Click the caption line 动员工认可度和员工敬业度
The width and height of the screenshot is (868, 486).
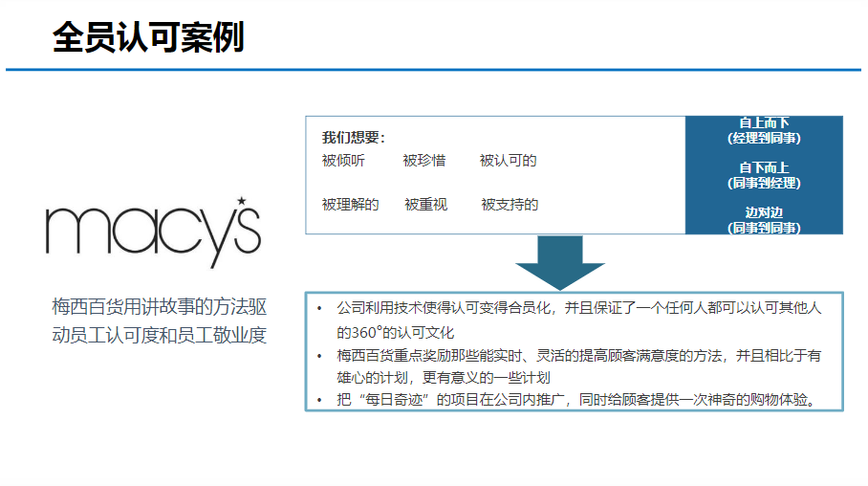160,335
